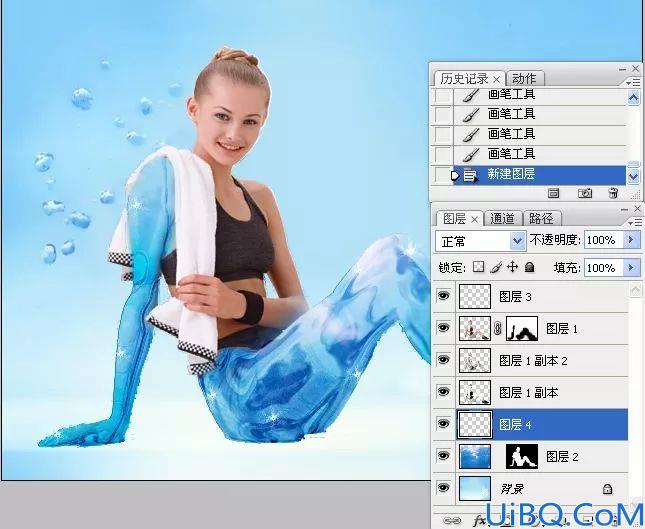
Task: Click the 填充 100% value field
Action: click(x=604, y=268)
